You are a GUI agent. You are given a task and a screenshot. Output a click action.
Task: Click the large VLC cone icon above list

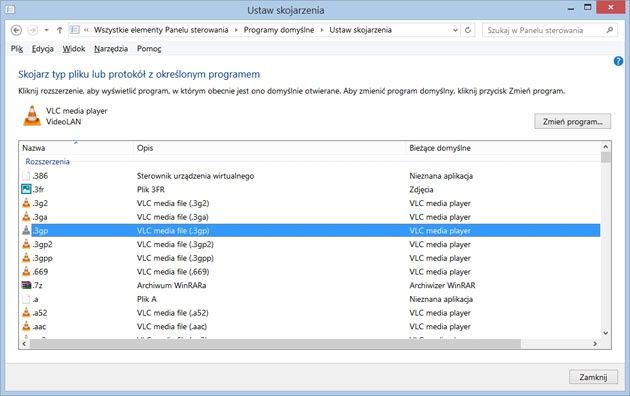(32, 116)
